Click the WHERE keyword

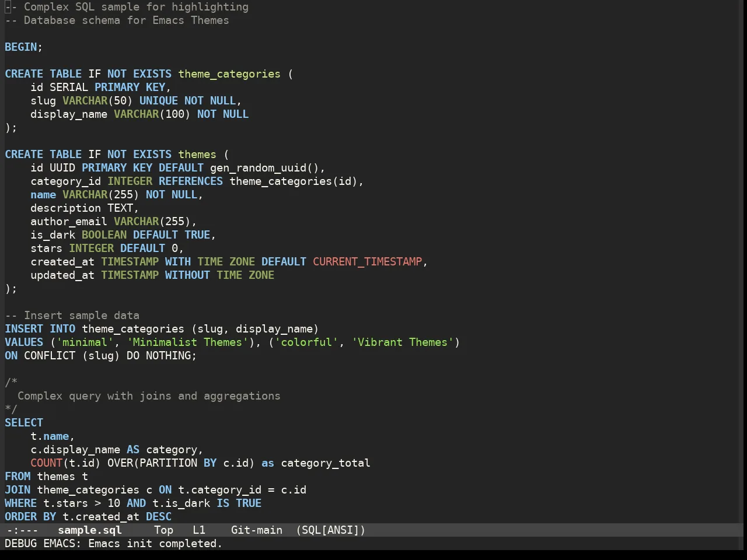point(21,503)
